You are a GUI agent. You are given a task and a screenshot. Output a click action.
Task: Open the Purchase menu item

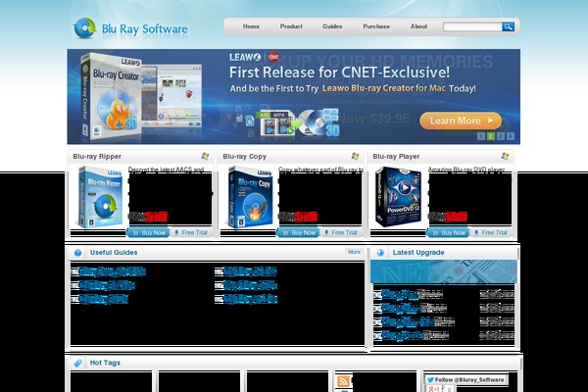click(x=376, y=26)
